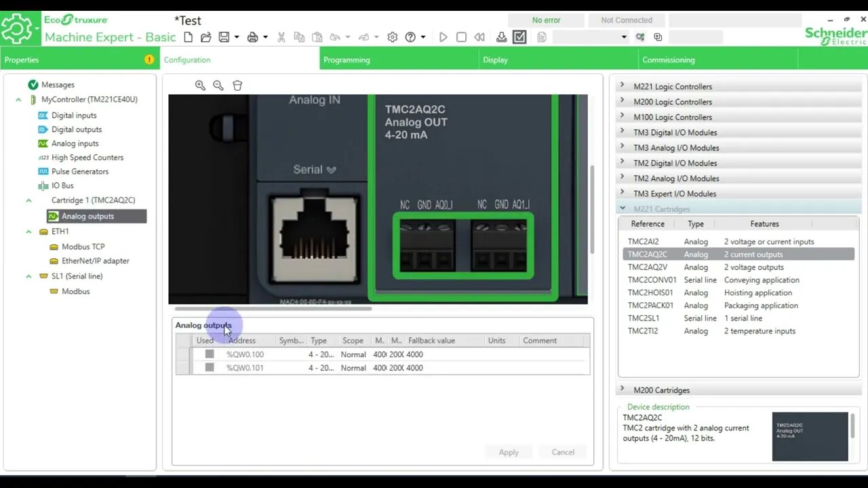Click the EcoStruxure gear logo

tap(17, 29)
